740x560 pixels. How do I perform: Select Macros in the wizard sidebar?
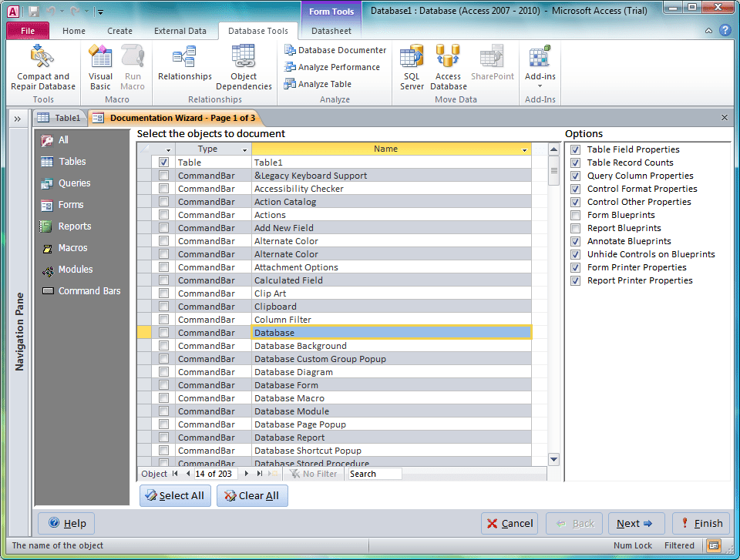coord(64,248)
